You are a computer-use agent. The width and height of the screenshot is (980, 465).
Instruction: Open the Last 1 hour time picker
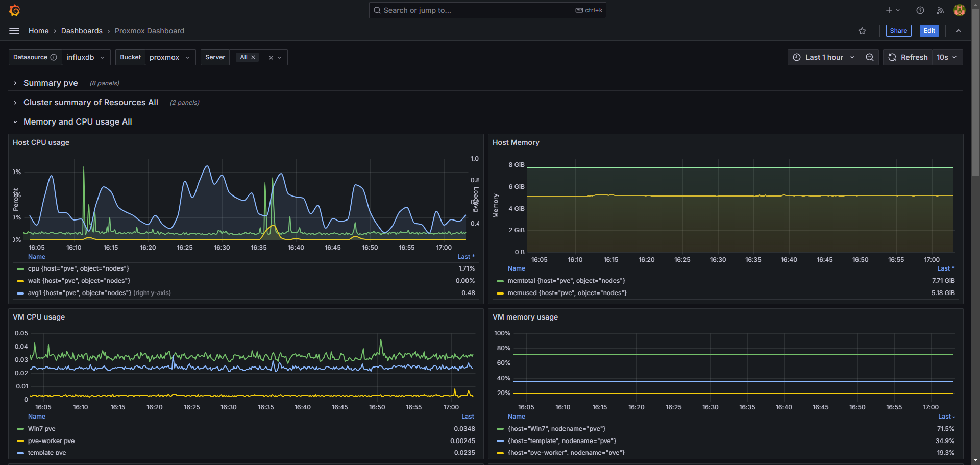click(x=824, y=57)
